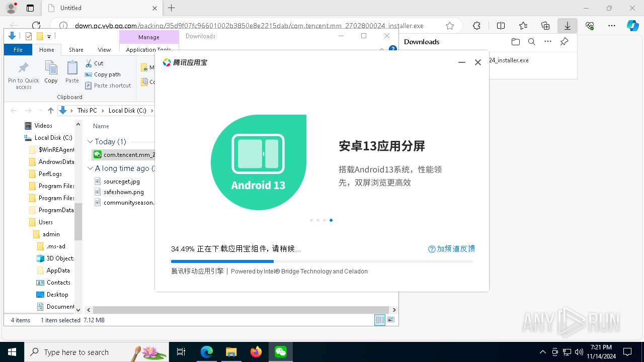644x362 pixels.
Task: Select the com.tencent.mm installer file
Action: coord(124,155)
